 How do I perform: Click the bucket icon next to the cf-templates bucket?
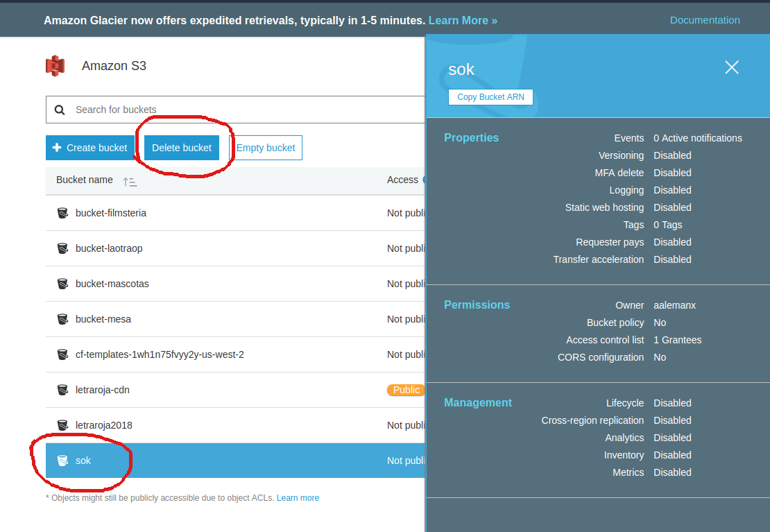63,354
